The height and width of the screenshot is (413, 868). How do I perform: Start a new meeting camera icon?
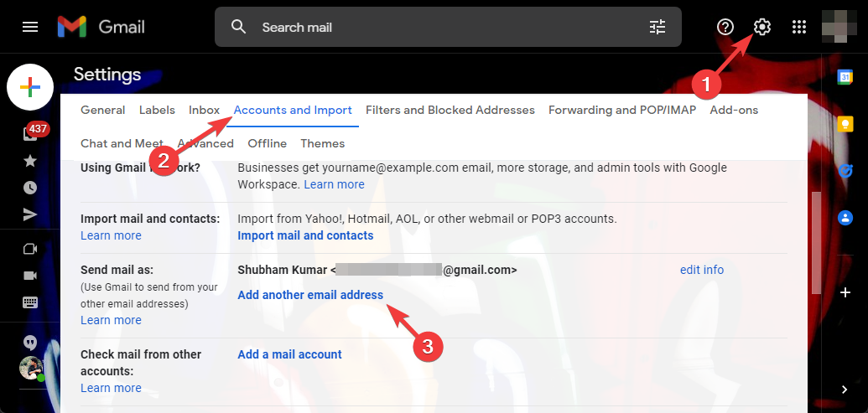coord(30,250)
